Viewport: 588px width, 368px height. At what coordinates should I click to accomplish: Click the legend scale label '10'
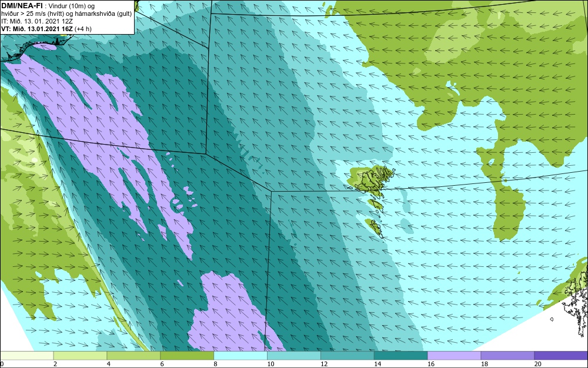(x=270, y=364)
